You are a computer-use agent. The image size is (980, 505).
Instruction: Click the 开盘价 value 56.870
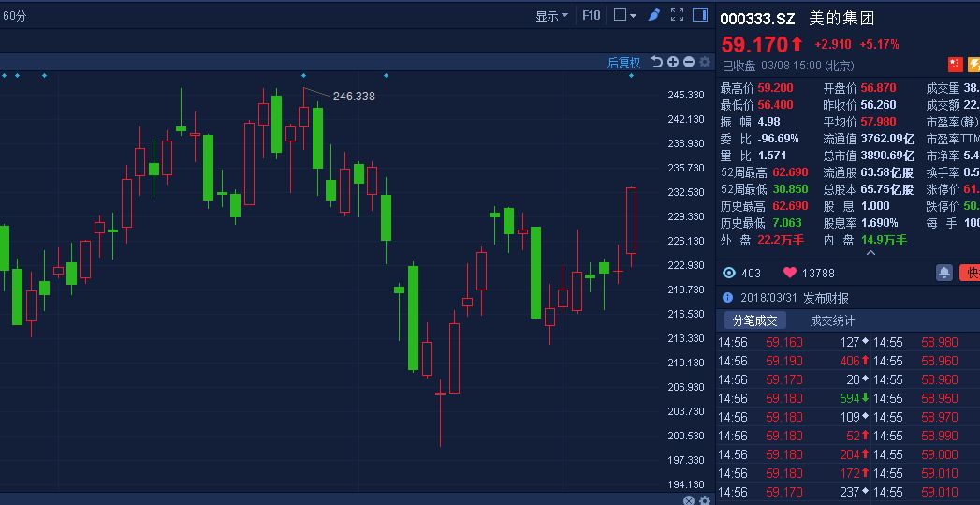pyautogui.click(x=878, y=88)
